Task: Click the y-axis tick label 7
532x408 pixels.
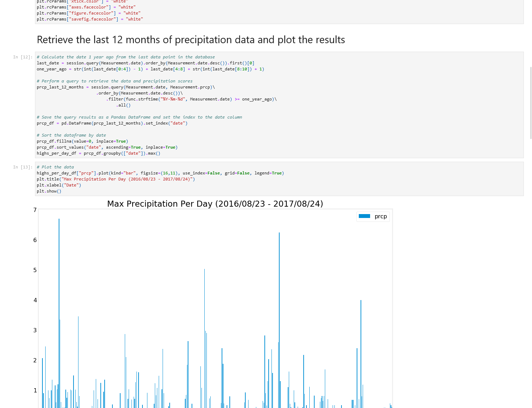Action: 35,210
